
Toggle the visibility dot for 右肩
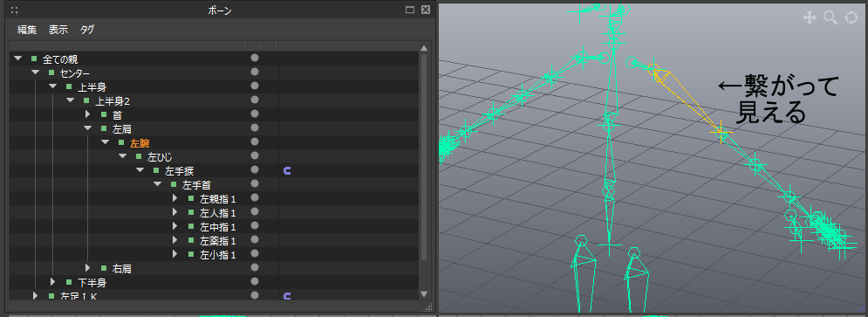coord(255,268)
